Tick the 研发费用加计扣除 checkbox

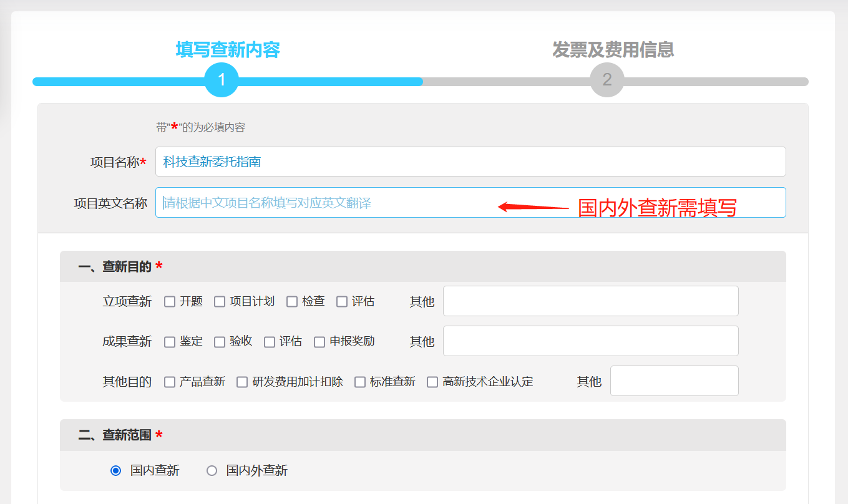pos(242,382)
